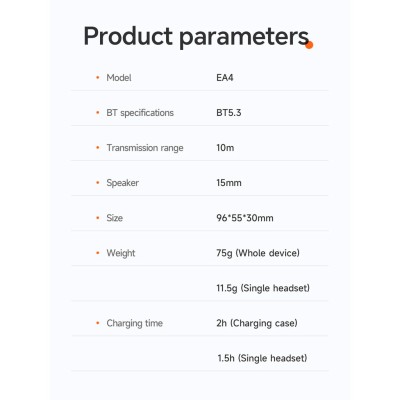This screenshot has height=400, width=400.
Task: Click the BT5.3 specification value
Action: (x=229, y=113)
